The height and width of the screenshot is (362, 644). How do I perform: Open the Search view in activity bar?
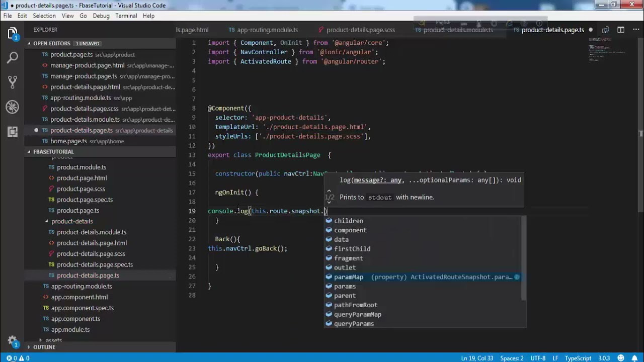click(13, 58)
